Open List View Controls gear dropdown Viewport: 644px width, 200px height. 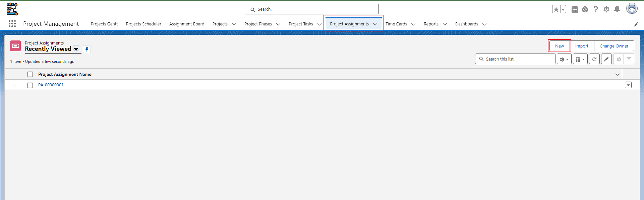564,59
